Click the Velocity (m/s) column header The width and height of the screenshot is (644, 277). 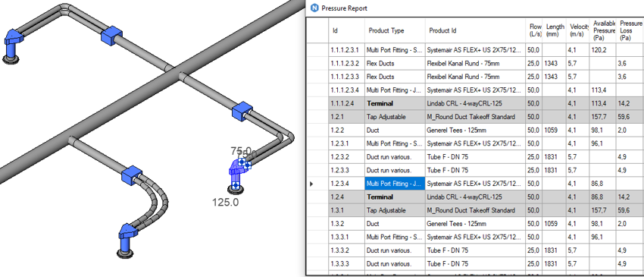click(578, 30)
